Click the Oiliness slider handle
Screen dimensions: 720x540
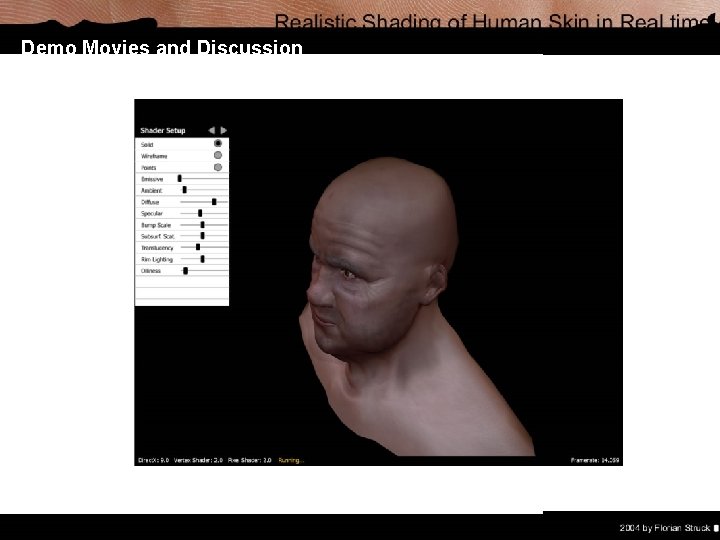coord(186,271)
